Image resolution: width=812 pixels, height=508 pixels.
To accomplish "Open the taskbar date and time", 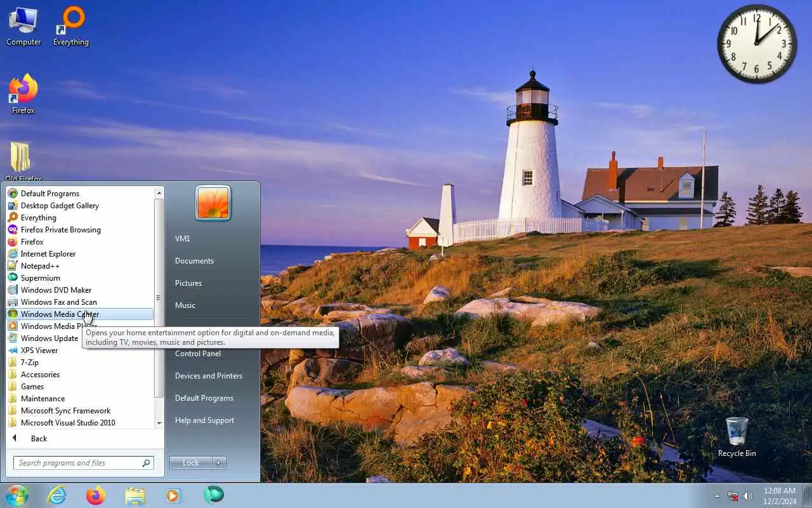I will pyautogui.click(x=780, y=496).
